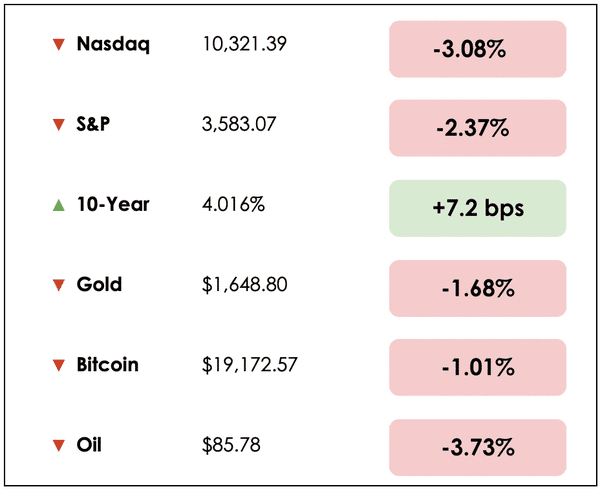
Task: Click the green up arrow beside 10-Year
Action: pyautogui.click(x=58, y=205)
